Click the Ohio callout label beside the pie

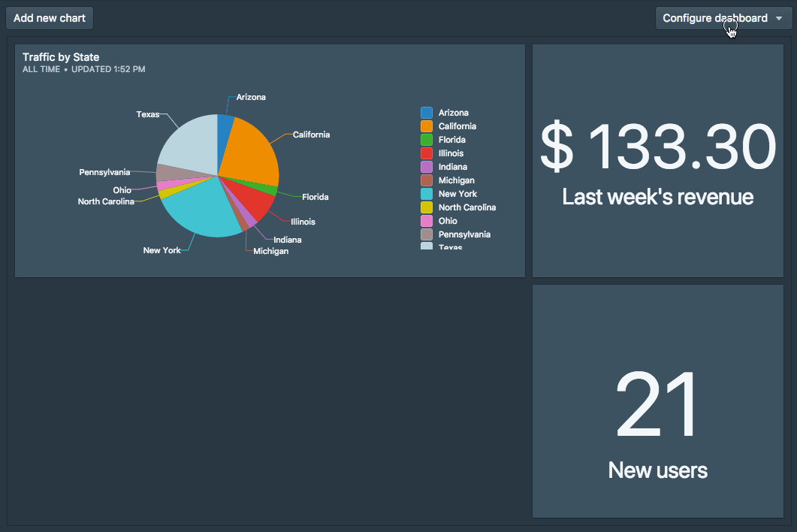122,190
